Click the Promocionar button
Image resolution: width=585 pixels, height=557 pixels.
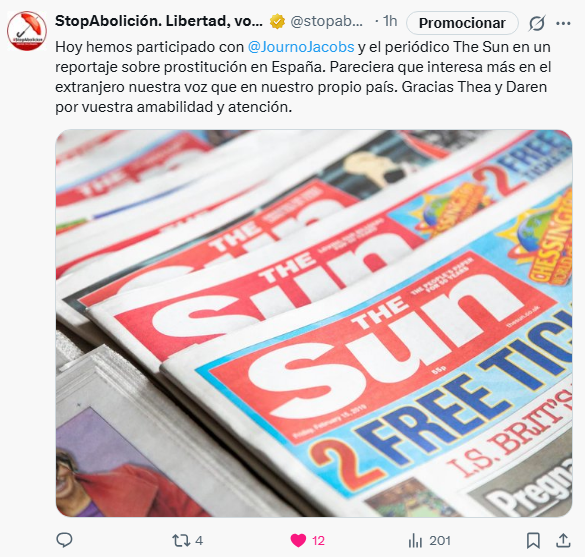pos(462,23)
